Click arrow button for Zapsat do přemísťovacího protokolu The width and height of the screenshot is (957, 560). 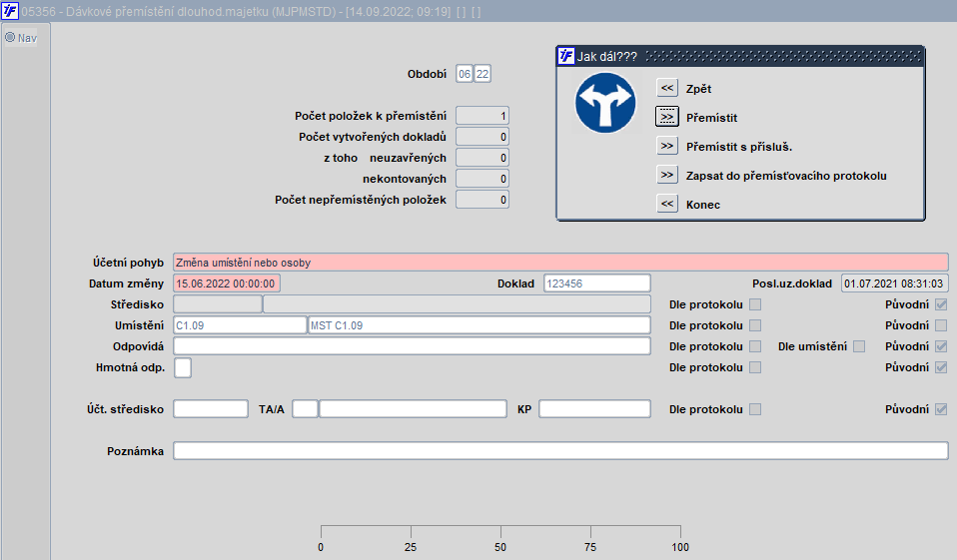point(667,175)
